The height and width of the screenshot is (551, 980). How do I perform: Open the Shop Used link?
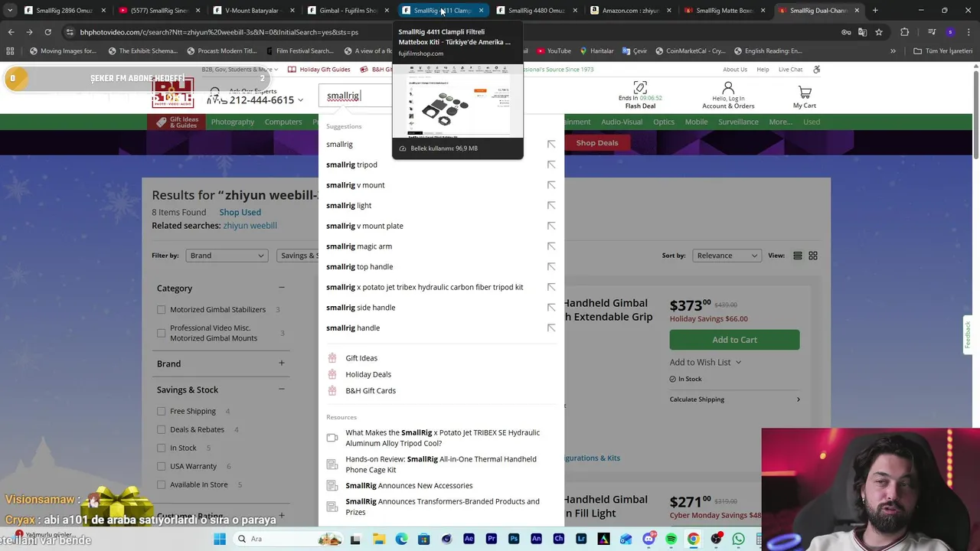[x=240, y=212]
